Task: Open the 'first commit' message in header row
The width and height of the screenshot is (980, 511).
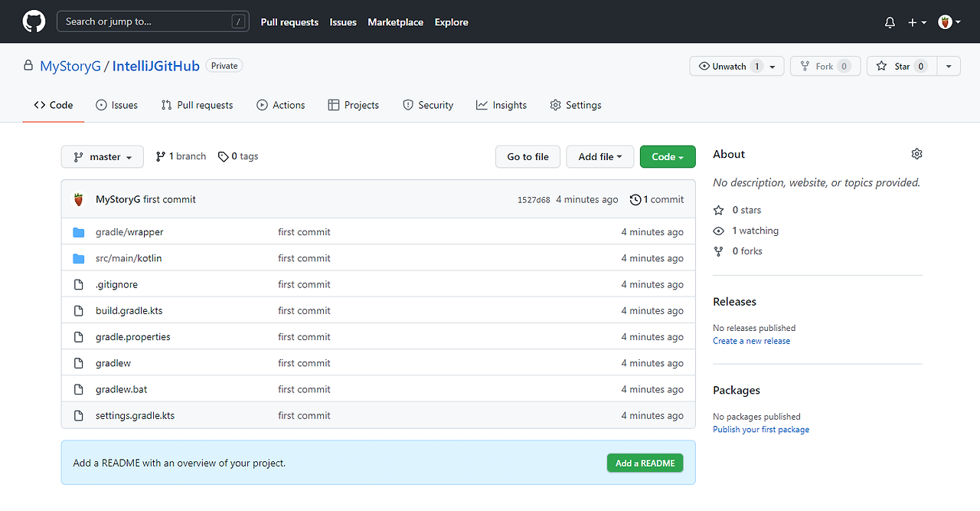Action: (x=170, y=199)
